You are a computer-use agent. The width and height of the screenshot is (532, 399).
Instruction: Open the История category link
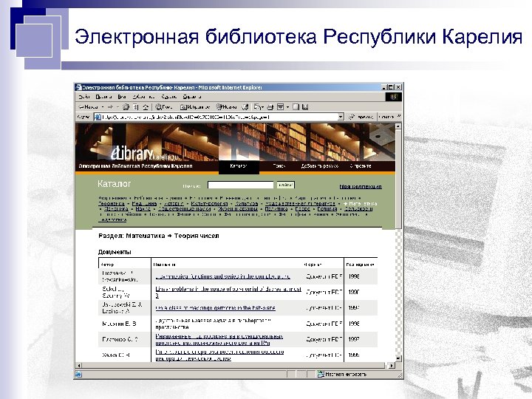174,204
